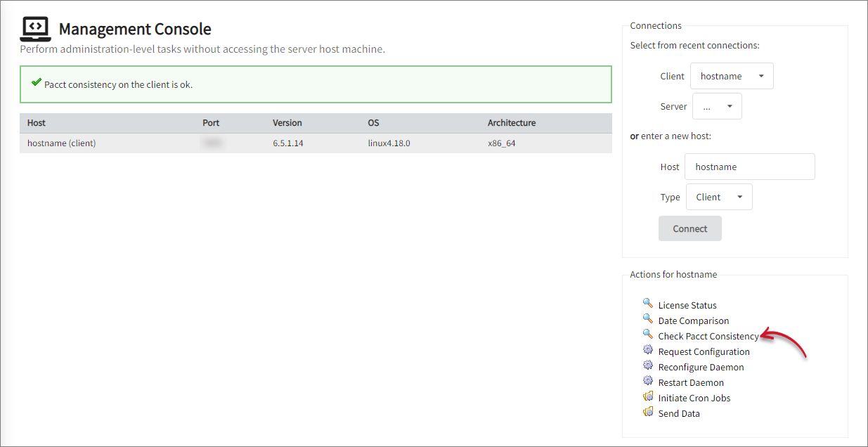
Task: Click the version 6.5.1.14 link
Action: click(x=287, y=142)
